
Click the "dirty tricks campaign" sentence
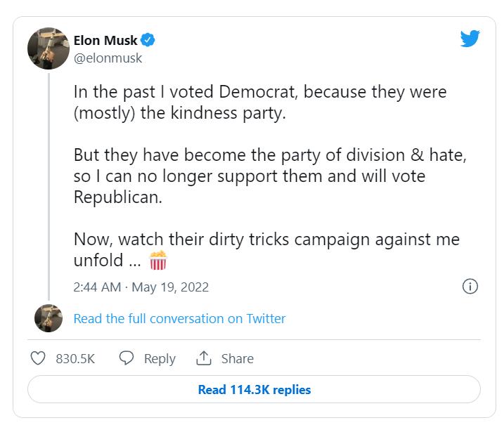click(x=266, y=249)
